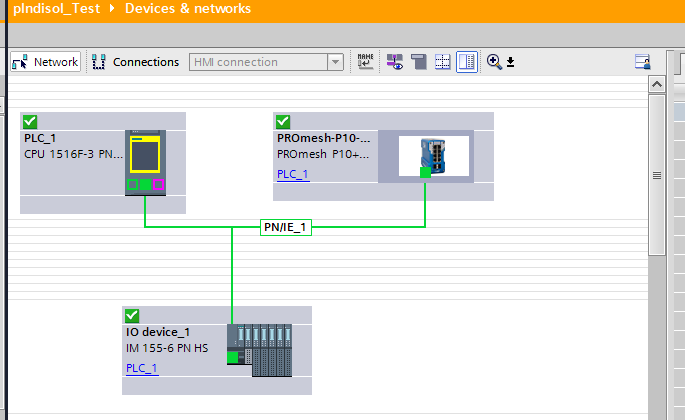Screen dimensions: 685x420
Task: Click the magenta port on PLC_1
Action: pyautogui.click(x=159, y=184)
